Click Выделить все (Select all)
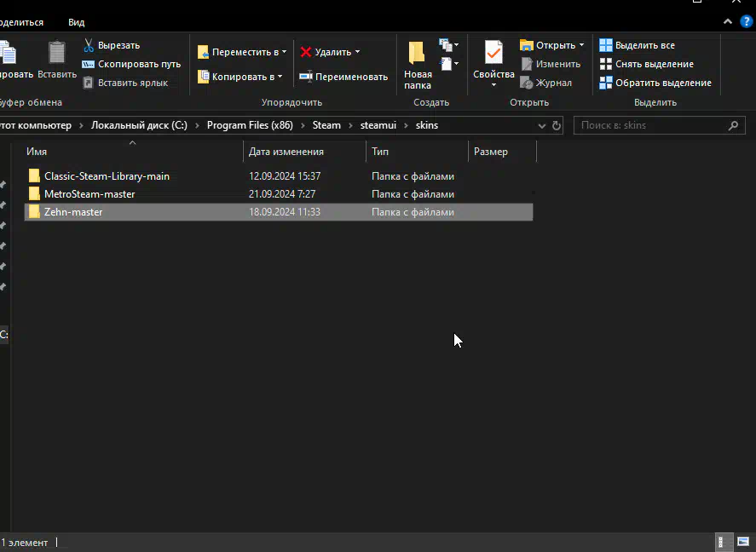Screen dimensions: 756x552 point(637,45)
